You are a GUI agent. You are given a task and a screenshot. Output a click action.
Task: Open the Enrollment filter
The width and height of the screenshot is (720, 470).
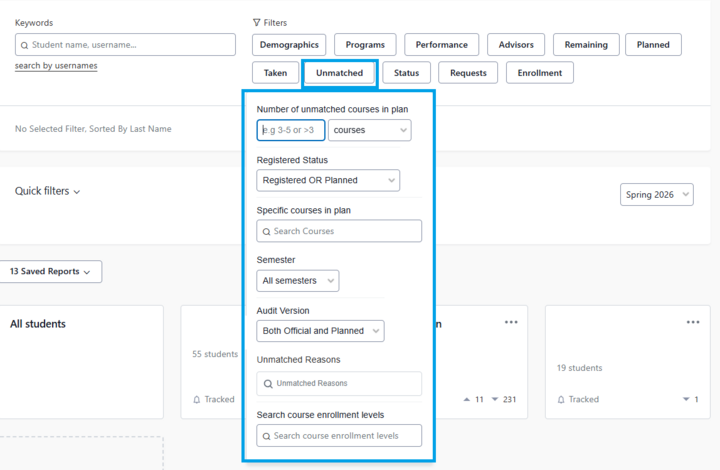[540, 73]
